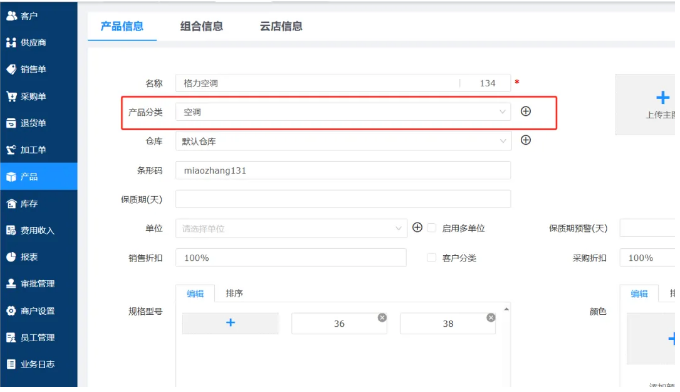Add new unit via 单位 plus icon
This screenshot has height=392, width=680.
(x=417, y=228)
